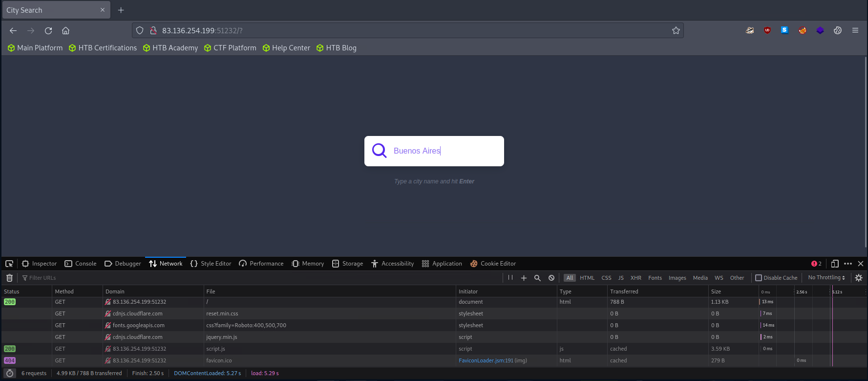
Task: Open the Firefox application hamburger menu
Action: tap(855, 30)
